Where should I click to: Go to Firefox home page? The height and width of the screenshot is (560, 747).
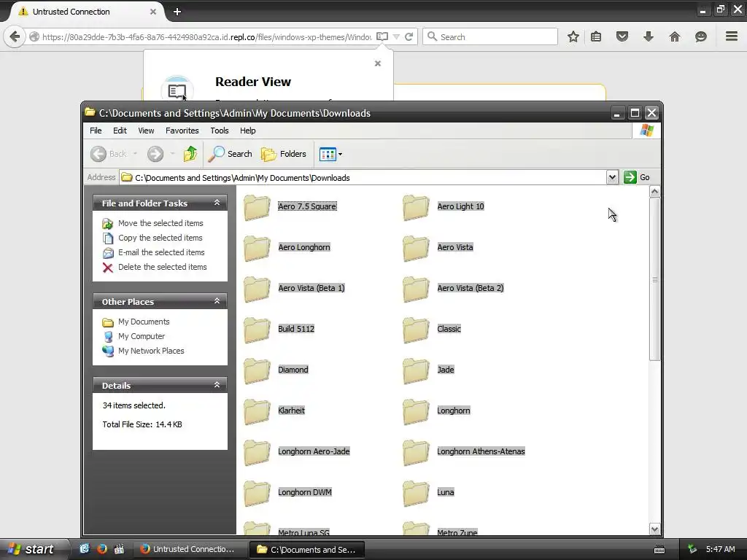675,36
